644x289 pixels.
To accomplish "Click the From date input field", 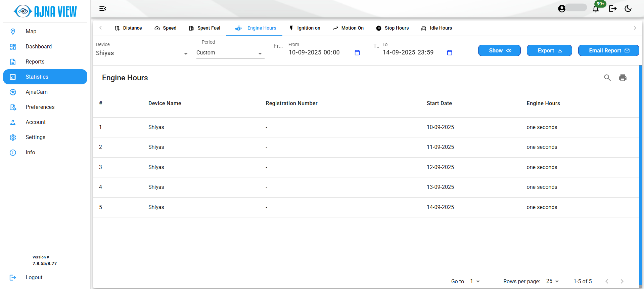I will (319, 53).
